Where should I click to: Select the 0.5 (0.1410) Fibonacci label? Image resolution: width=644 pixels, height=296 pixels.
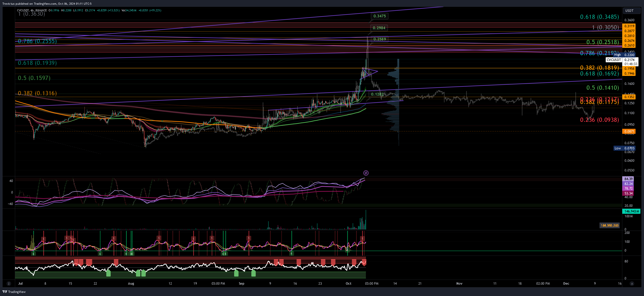(602, 87)
